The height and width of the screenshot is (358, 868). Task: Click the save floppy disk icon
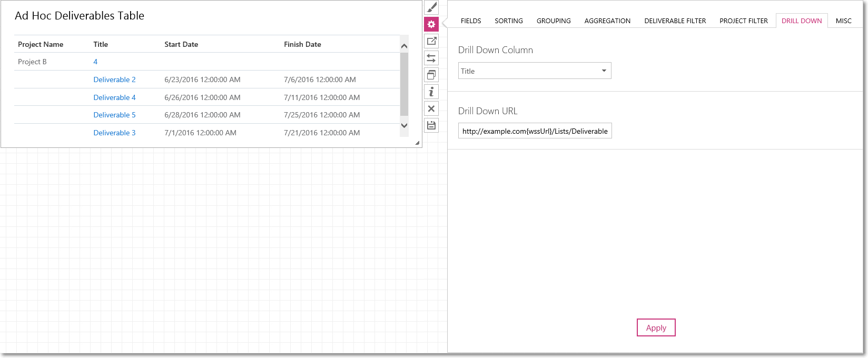431,125
